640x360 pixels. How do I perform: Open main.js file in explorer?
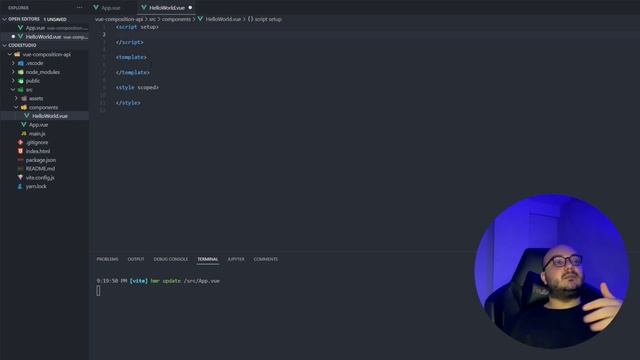pyautogui.click(x=37, y=134)
